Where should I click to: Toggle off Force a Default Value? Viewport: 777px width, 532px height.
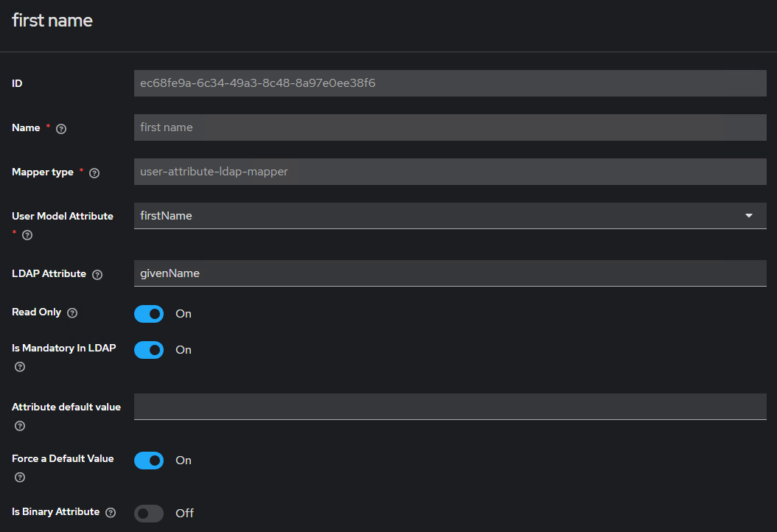pyautogui.click(x=149, y=461)
